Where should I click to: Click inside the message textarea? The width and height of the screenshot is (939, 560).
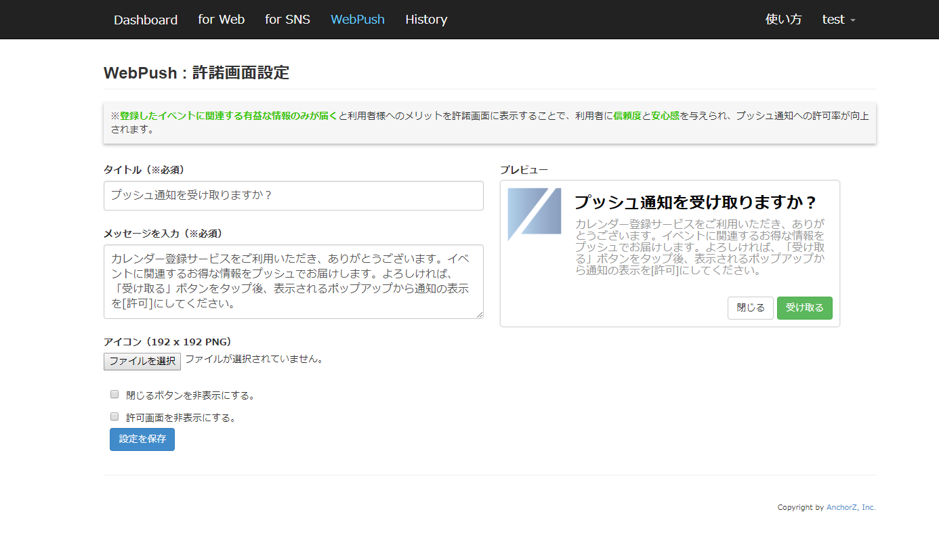pyautogui.click(x=293, y=281)
